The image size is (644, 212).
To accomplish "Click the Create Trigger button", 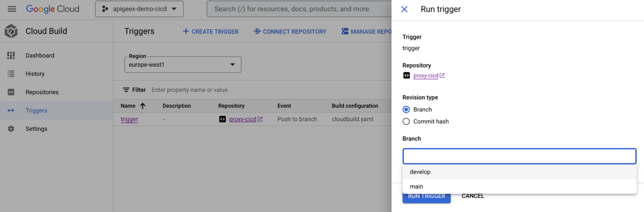I will [x=211, y=32].
